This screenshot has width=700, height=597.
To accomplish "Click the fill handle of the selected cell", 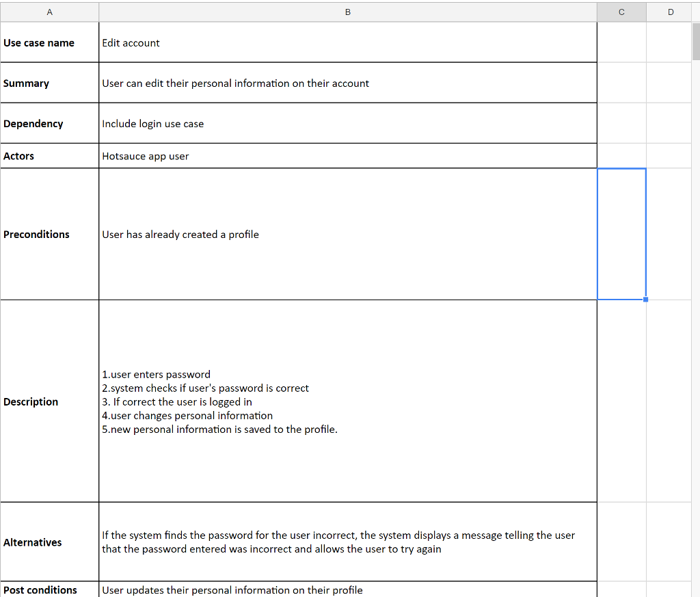I will (x=645, y=300).
